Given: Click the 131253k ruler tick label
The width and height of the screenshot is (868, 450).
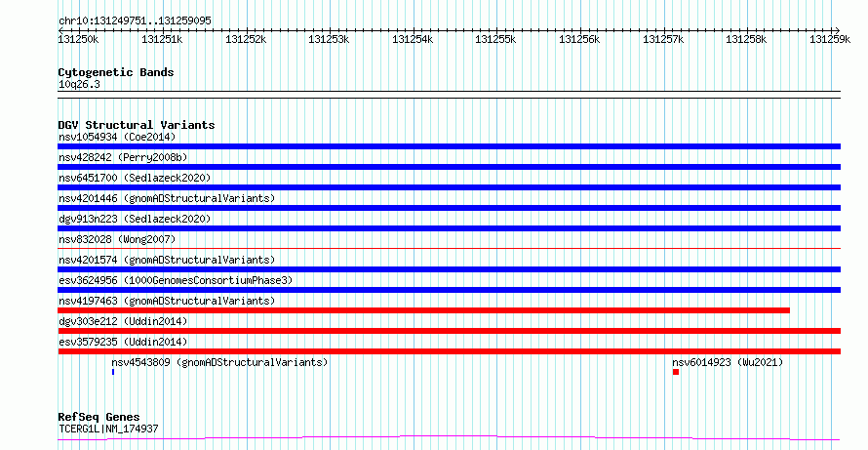Looking at the screenshot, I should pos(329,39).
